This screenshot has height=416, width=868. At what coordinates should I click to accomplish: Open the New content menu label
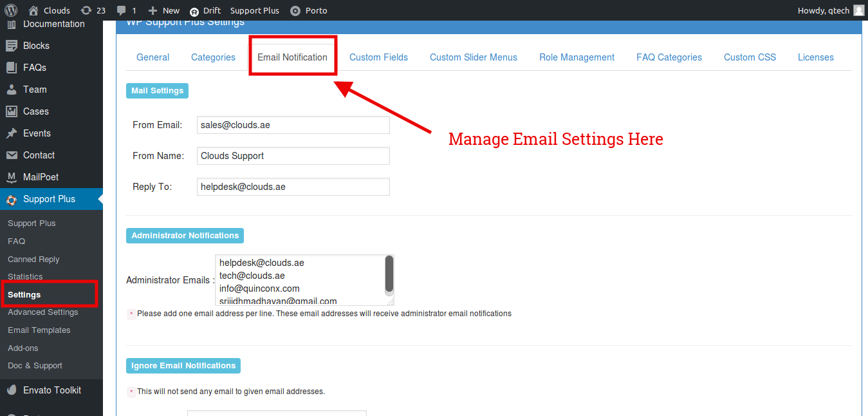click(171, 10)
